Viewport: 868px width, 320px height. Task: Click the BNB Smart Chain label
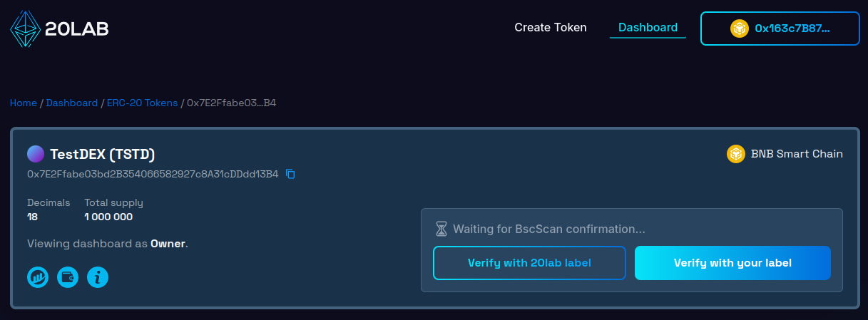pyautogui.click(x=797, y=154)
